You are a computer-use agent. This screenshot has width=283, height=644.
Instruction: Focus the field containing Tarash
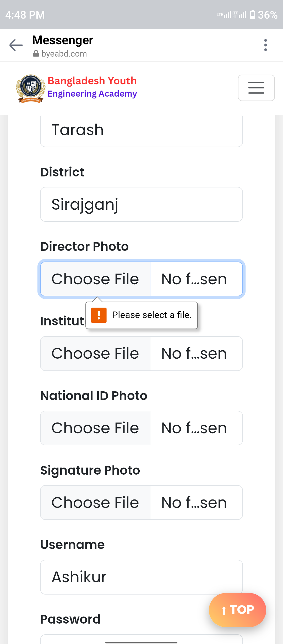click(141, 130)
